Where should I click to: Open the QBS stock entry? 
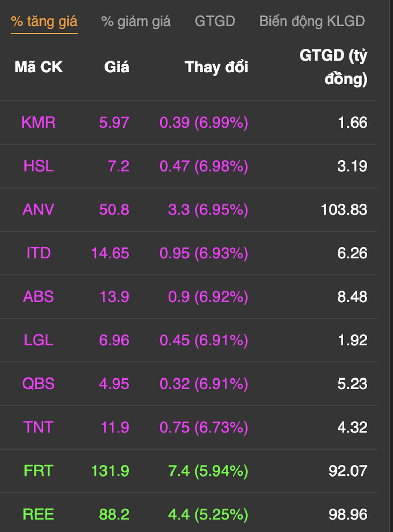38,384
